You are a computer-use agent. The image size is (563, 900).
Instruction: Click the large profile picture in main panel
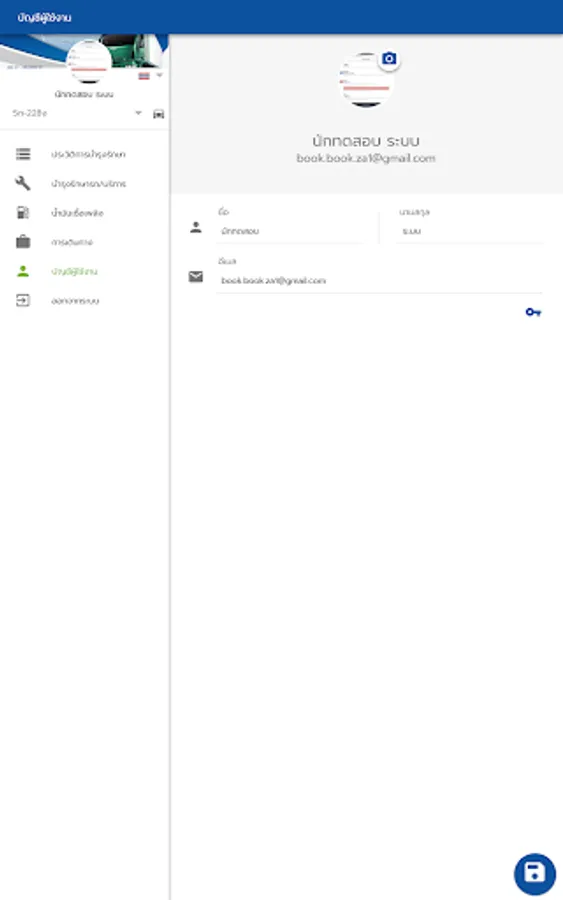tap(366, 80)
